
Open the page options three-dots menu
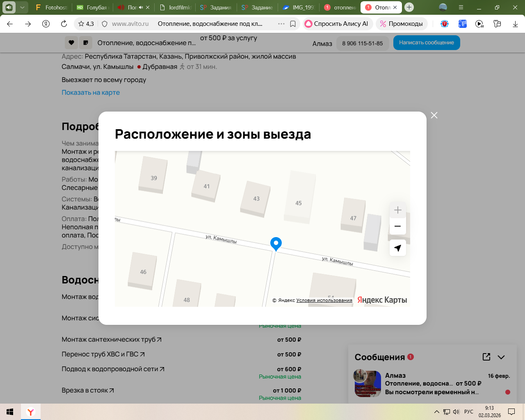281,24
